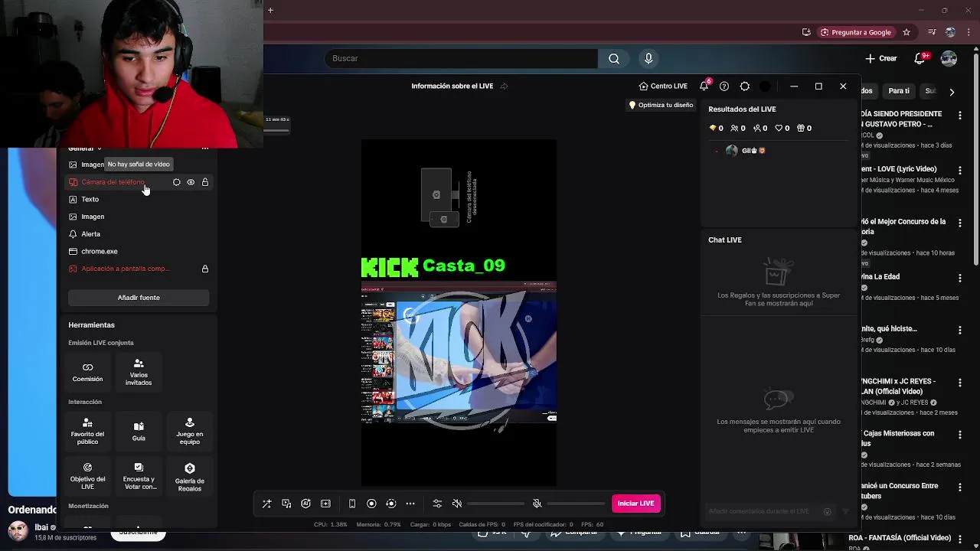Image resolution: width=980 pixels, height=551 pixels.
Task: Toggle lock on Aplicación a pantalla completa source
Action: click(x=205, y=269)
